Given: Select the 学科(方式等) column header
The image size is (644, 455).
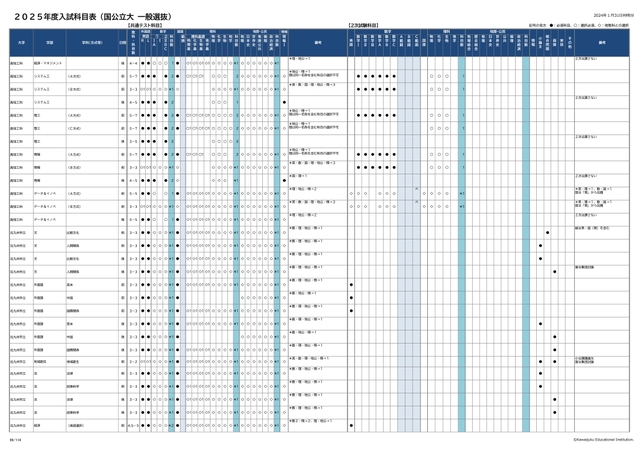Looking at the screenshot, I should click(x=92, y=42).
